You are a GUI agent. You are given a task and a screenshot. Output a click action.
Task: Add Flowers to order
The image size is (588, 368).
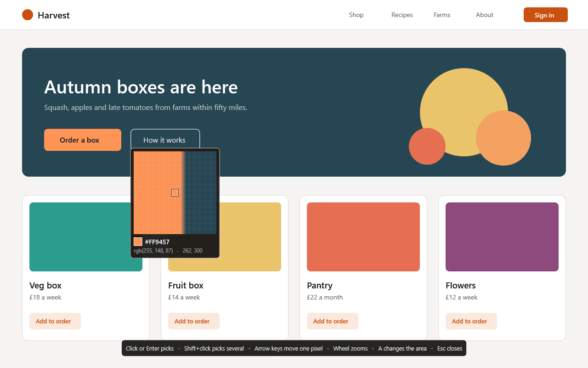coord(471,321)
